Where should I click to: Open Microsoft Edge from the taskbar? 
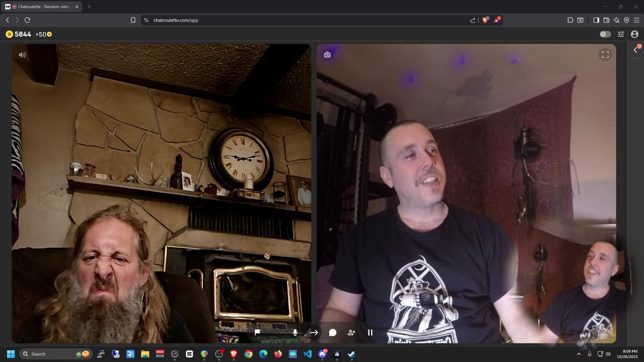point(263,354)
